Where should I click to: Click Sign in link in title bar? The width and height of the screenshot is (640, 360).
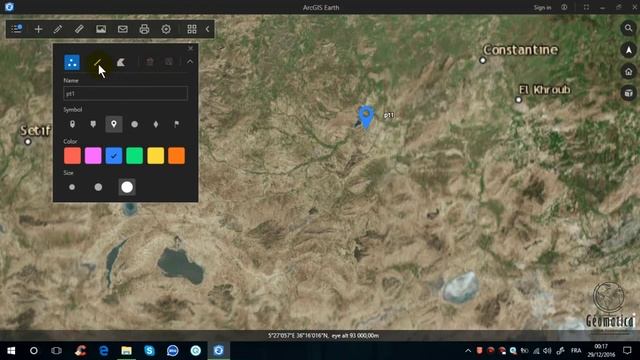(x=542, y=7)
